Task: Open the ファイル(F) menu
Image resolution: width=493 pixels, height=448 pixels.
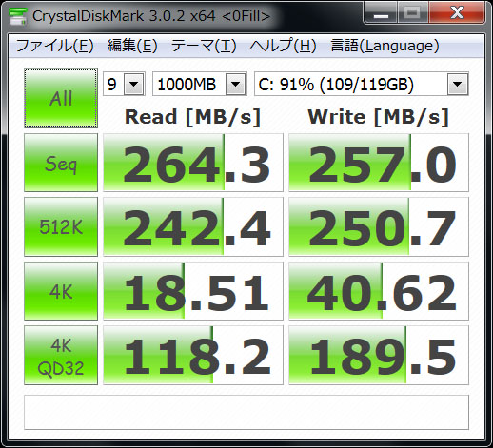Action: pyautogui.click(x=54, y=46)
